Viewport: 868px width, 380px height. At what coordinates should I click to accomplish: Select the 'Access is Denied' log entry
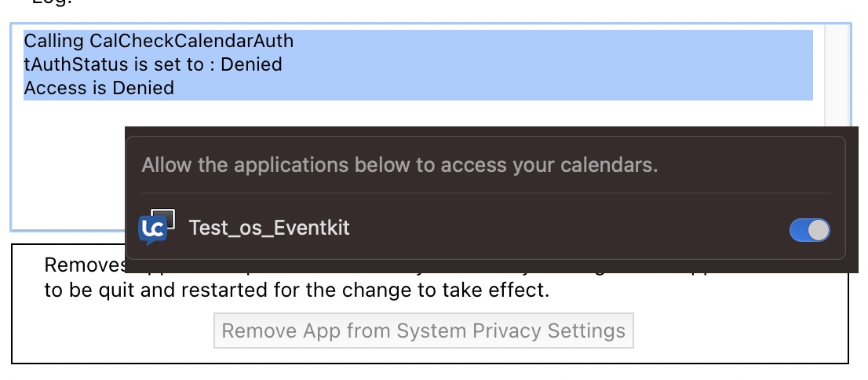click(99, 88)
